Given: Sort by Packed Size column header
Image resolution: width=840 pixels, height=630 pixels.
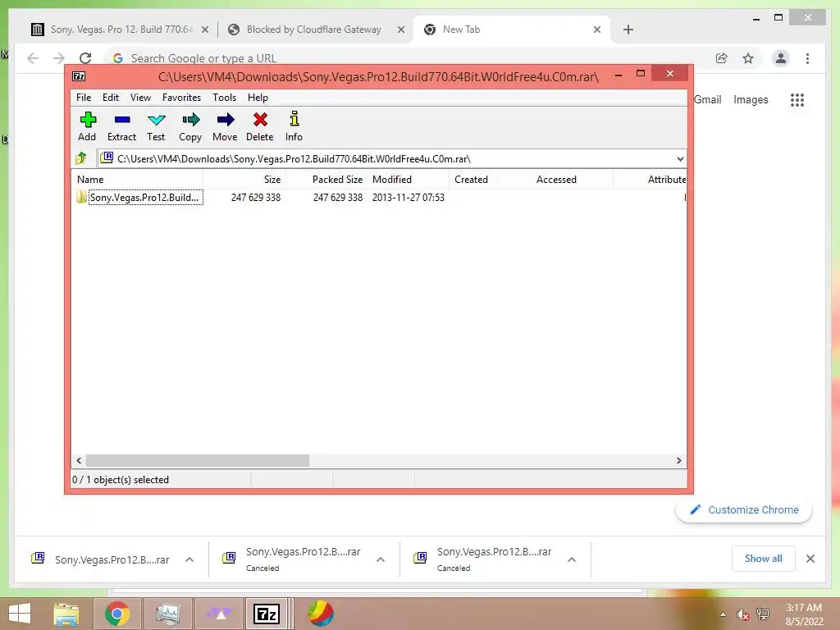Looking at the screenshot, I should pyautogui.click(x=326, y=180).
